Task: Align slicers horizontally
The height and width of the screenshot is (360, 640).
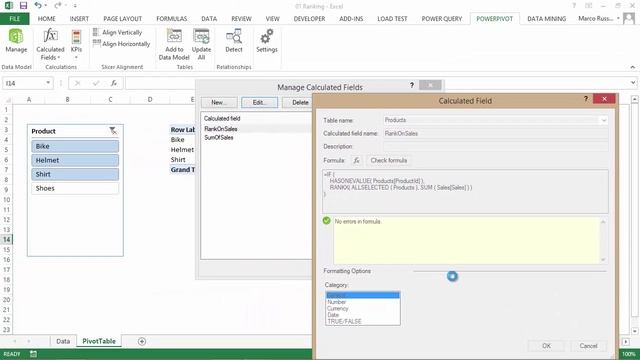Action: (x=122, y=44)
